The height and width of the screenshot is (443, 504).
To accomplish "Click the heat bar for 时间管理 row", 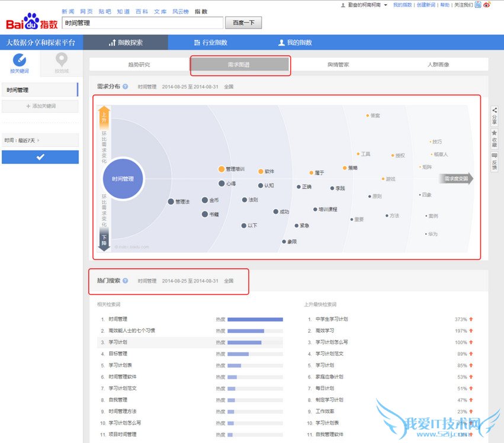I will 255,320.
